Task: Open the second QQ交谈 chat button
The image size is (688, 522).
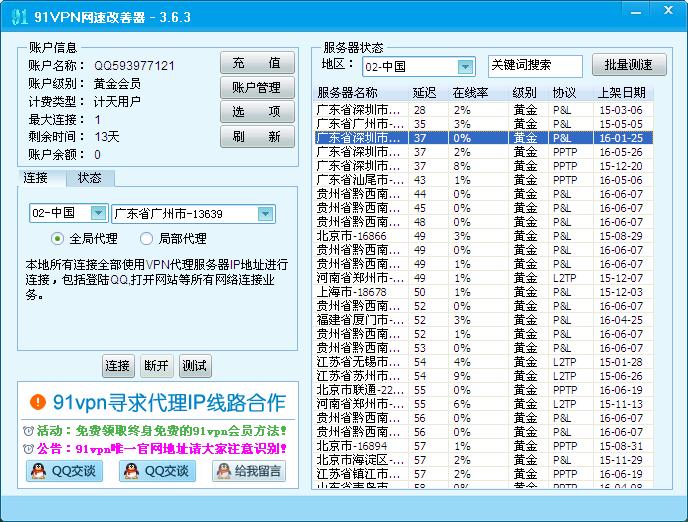Action: [x=158, y=471]
